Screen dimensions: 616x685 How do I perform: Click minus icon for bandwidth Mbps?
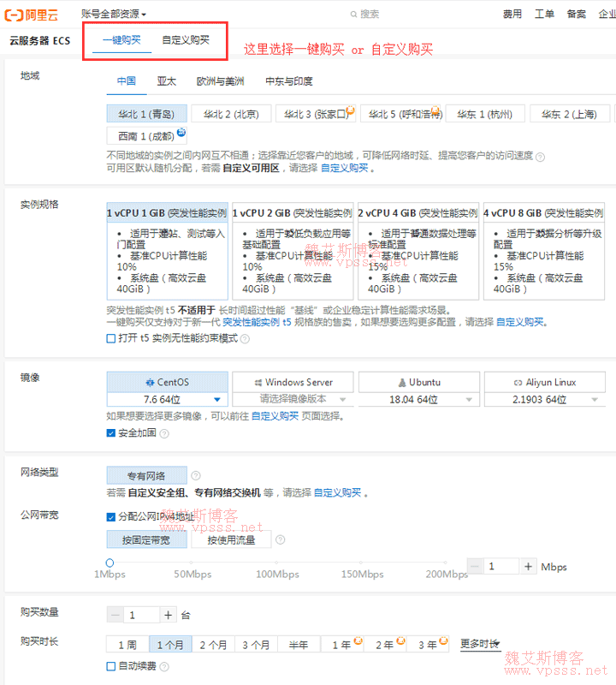pos(476,567)
